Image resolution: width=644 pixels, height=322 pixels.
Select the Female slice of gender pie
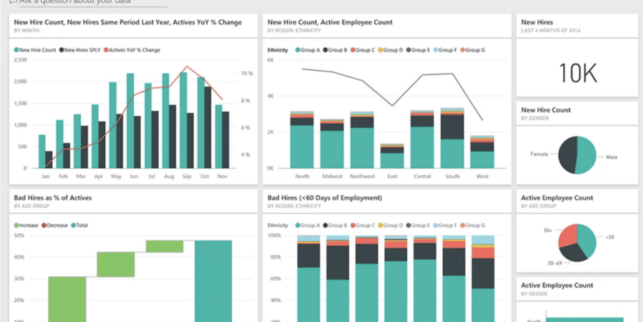(567, 156)
